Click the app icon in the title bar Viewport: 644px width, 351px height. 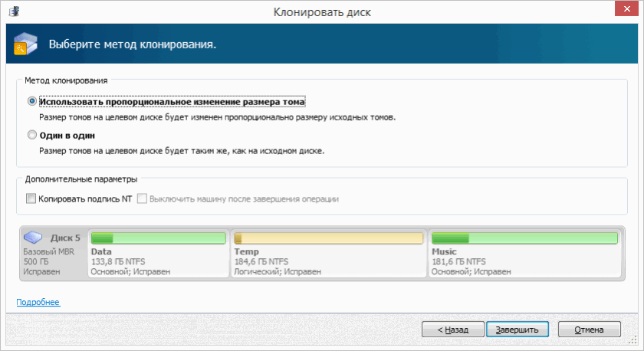15,11
